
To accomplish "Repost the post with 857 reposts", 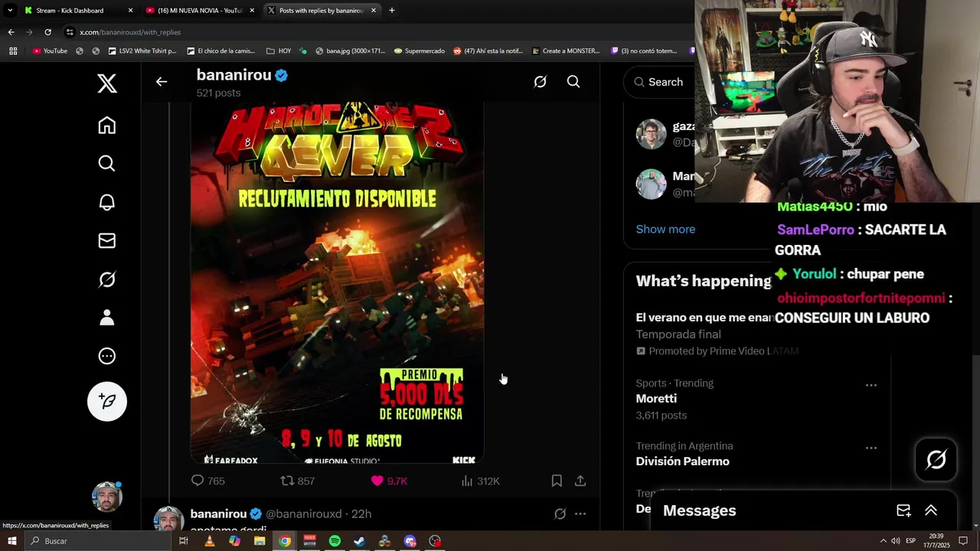I will point(297,481).
